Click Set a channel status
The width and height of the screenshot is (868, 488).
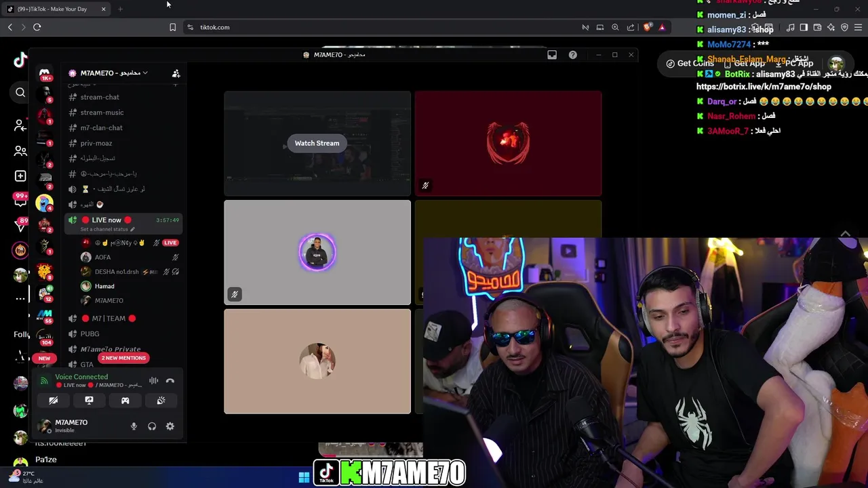tap(107, 229)
